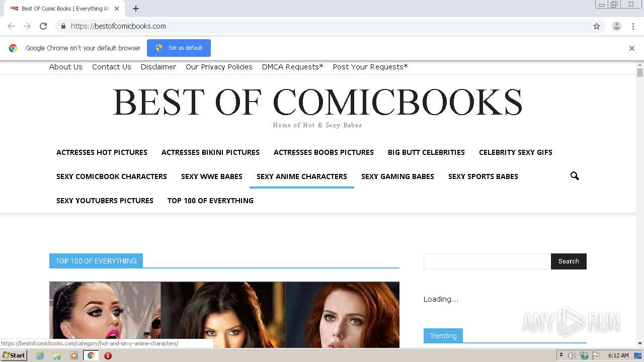Click the address bar URL

118,26
